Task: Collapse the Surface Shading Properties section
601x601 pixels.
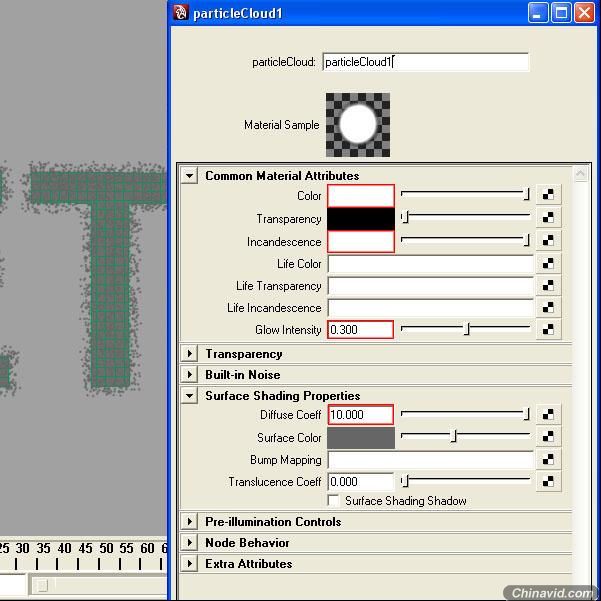Action: click(x=189, y=396)
